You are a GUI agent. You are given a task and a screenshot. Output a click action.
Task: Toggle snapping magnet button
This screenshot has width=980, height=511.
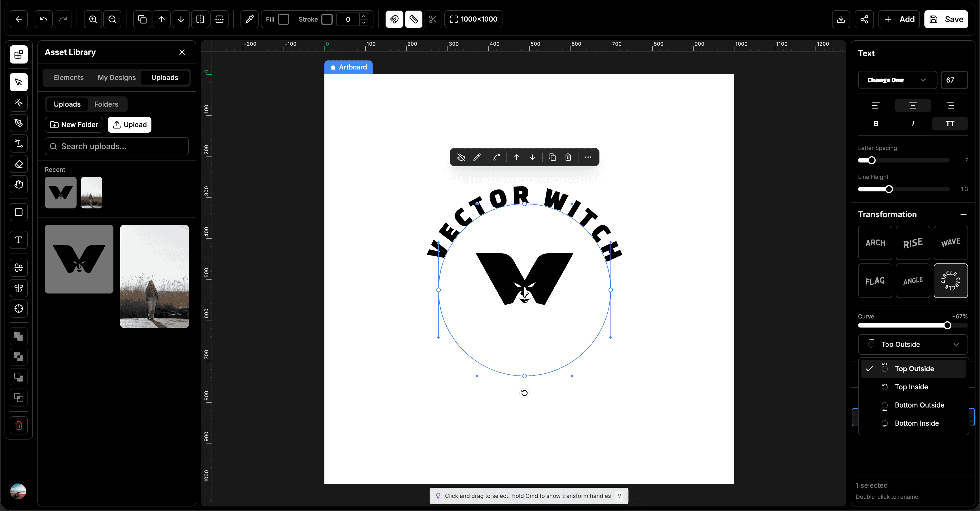[x=394, y=19]
